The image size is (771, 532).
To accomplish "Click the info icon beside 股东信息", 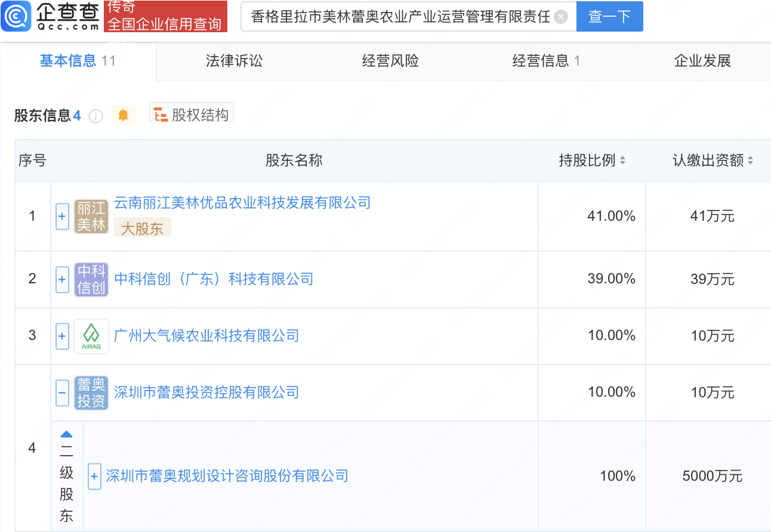I will 95,116.
